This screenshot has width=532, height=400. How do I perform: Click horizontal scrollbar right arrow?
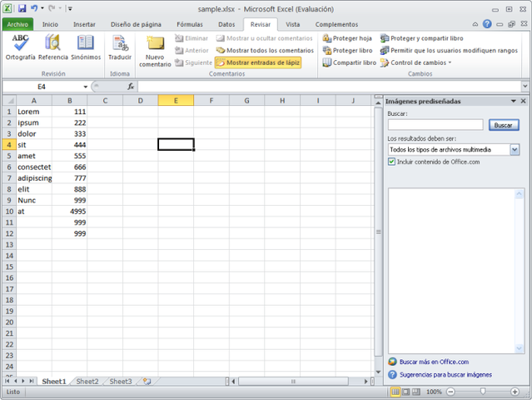pyautogui.click(x=365, y=382)
